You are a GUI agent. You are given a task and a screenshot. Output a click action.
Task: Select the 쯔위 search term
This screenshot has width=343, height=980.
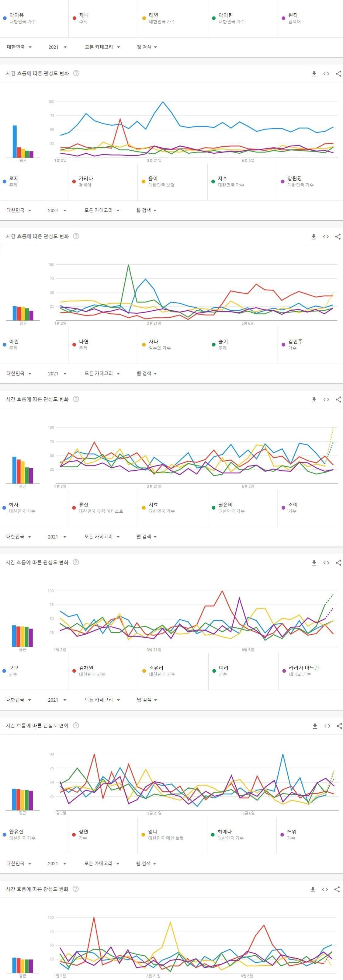tap(292, 832)
